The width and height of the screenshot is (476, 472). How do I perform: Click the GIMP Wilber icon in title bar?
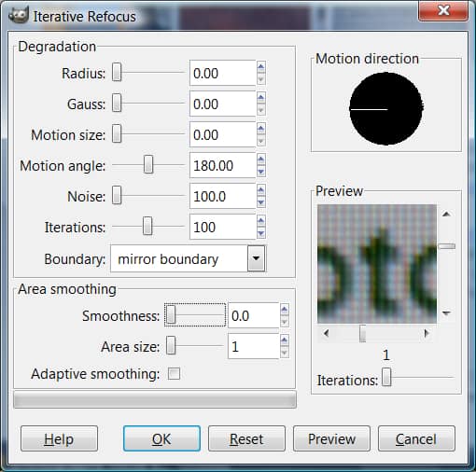[x=19, y=15]
